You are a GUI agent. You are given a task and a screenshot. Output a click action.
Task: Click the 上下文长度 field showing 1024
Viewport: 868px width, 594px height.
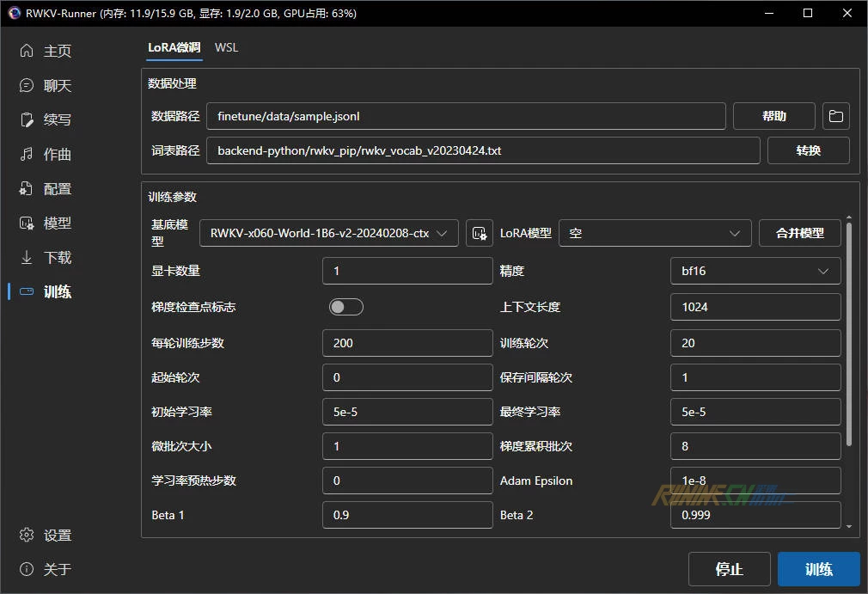[755, 307]
